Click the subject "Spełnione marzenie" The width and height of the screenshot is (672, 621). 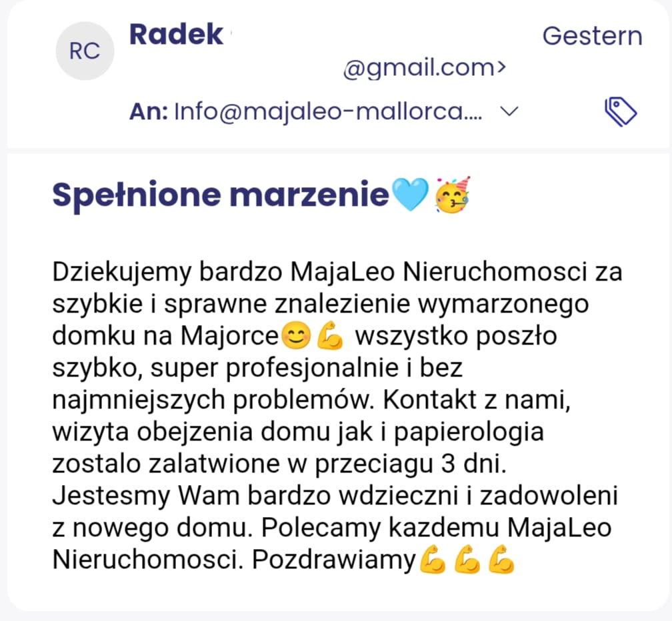[x=220, y=196]
